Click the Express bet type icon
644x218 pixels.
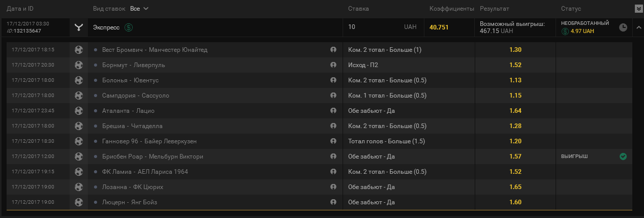[x=78, y=27]
